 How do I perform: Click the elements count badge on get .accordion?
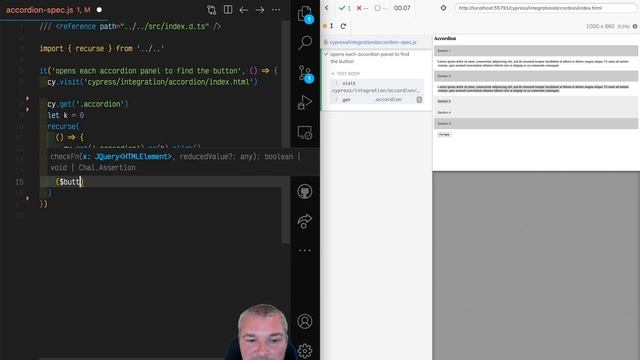pyautogui.click(x=419, y=100)
